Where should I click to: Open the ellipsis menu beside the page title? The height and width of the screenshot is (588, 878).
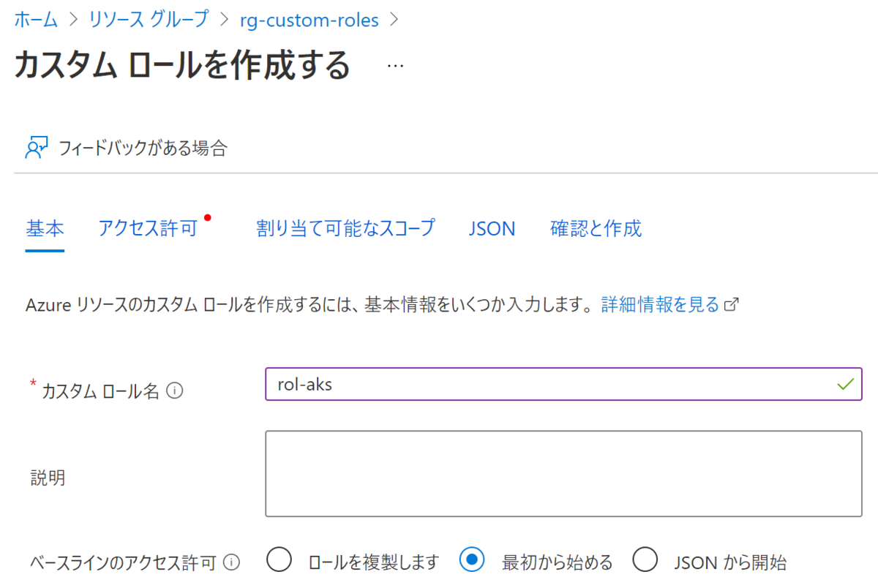tap(394, 66)
